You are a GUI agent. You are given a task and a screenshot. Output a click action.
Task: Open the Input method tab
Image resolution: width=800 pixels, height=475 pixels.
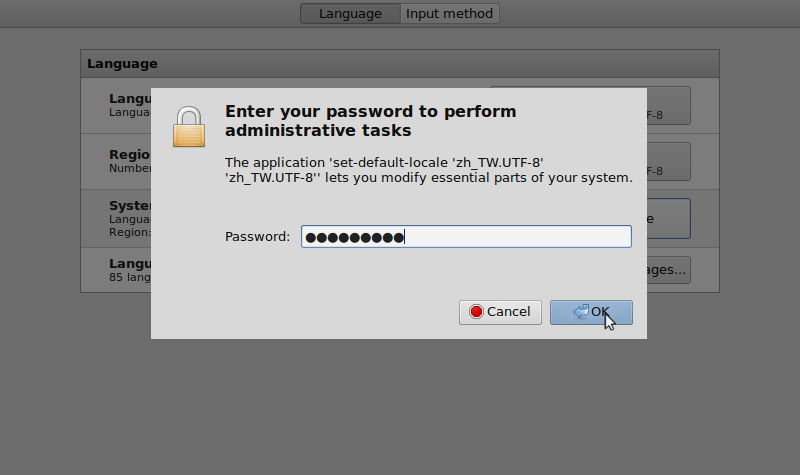point(449,14)
